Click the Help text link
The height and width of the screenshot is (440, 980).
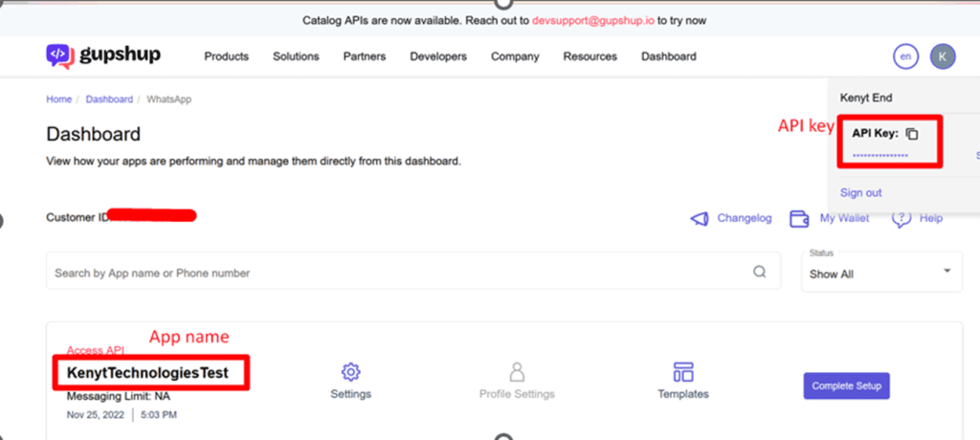tap(930, 219)
